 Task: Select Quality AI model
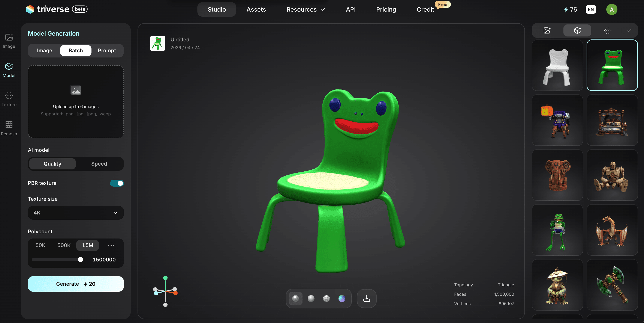coord(52,164)
